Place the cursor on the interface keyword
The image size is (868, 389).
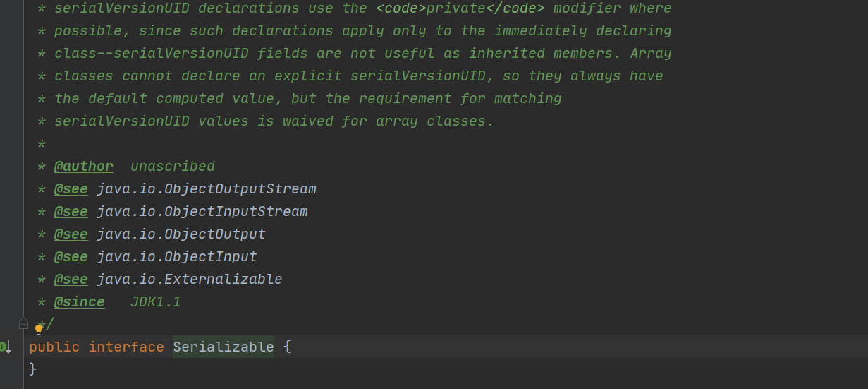click(126, 347)
